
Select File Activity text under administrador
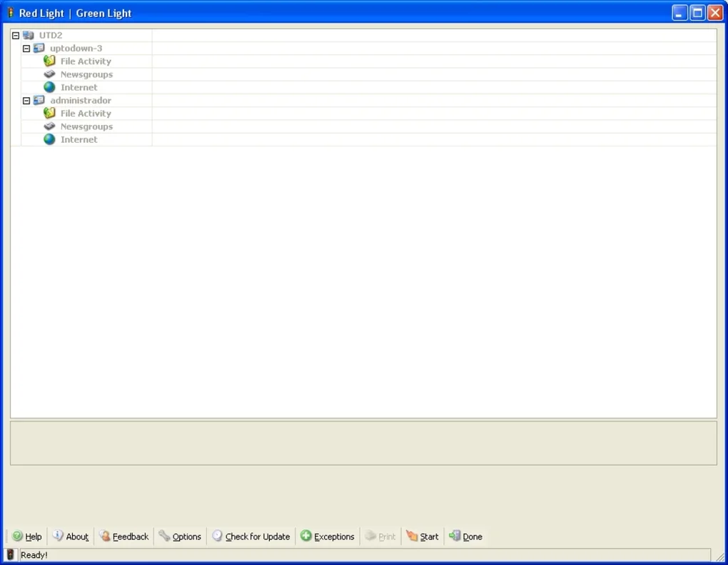click(86, 114)
